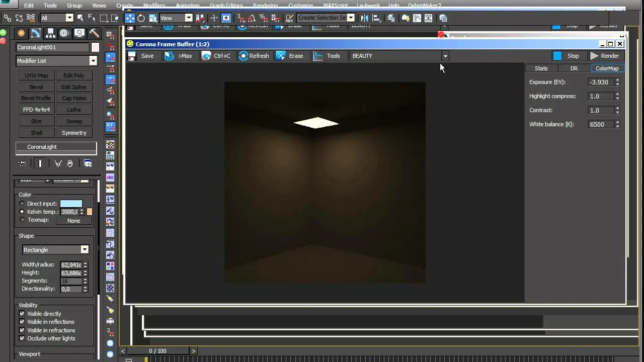Choose the Rectangular Selection Region tool
Viewport: 644px width, 362px height.
tap(104, 18)
